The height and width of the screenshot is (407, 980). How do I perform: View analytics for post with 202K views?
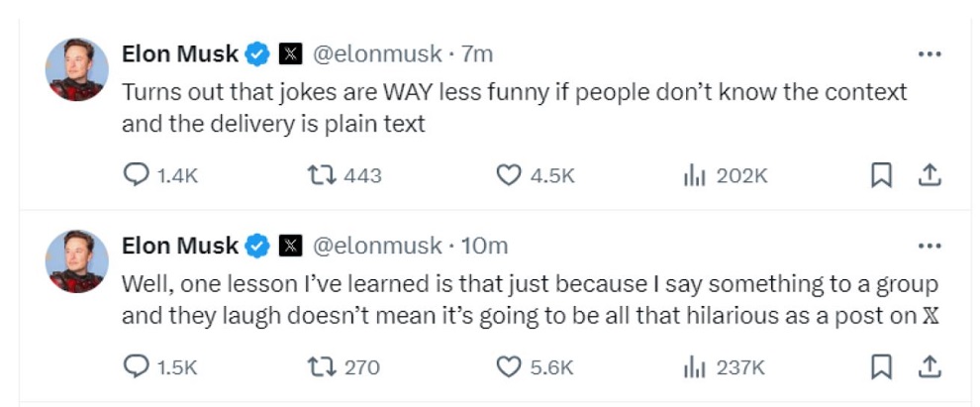693,175
